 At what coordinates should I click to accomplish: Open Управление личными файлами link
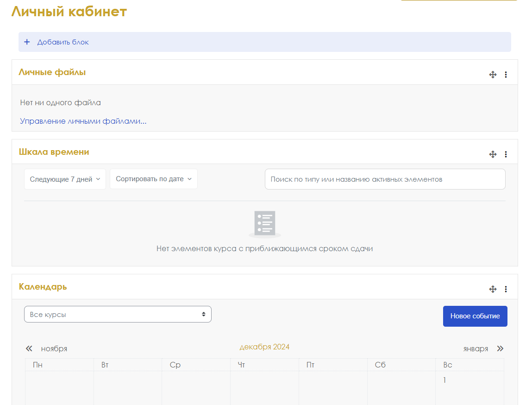pyautogui.click(x=83, y=121)
